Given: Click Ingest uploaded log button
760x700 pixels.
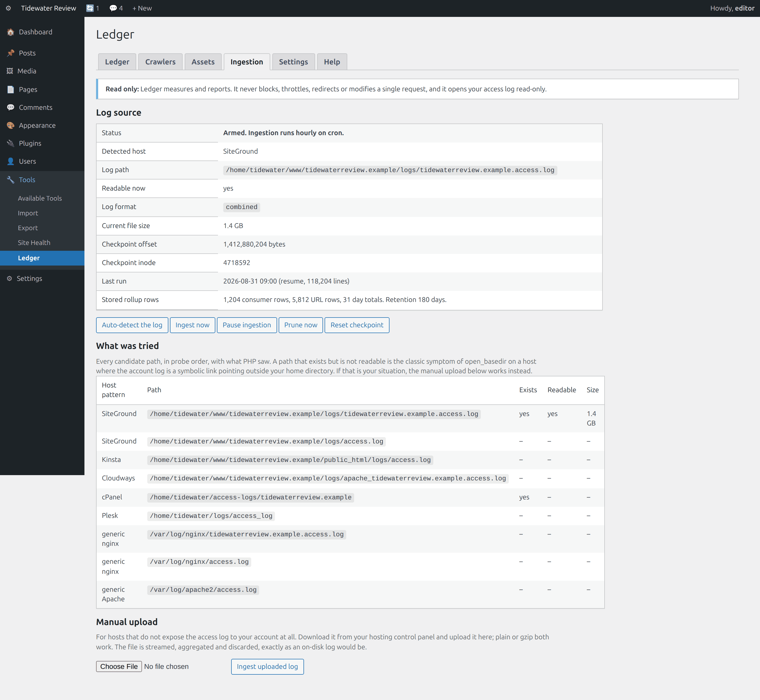Looking at the screenshot, I should point(267,667).
